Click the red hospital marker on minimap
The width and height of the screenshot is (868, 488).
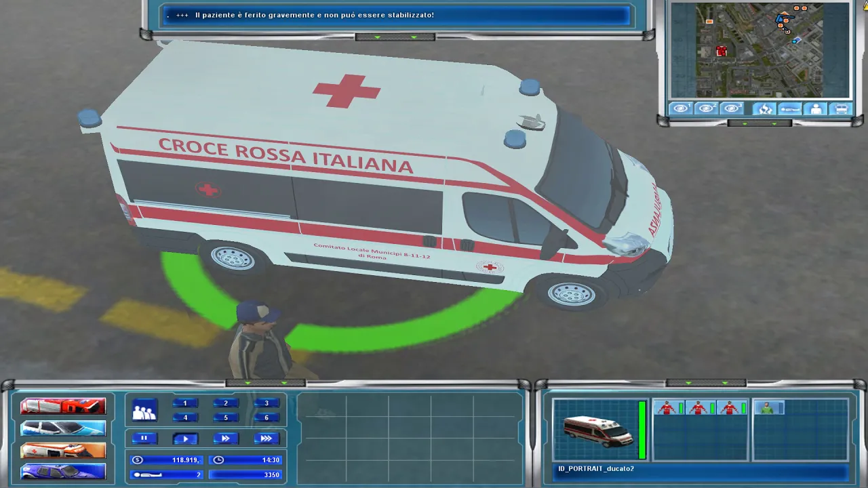click(x=722, y=51)
